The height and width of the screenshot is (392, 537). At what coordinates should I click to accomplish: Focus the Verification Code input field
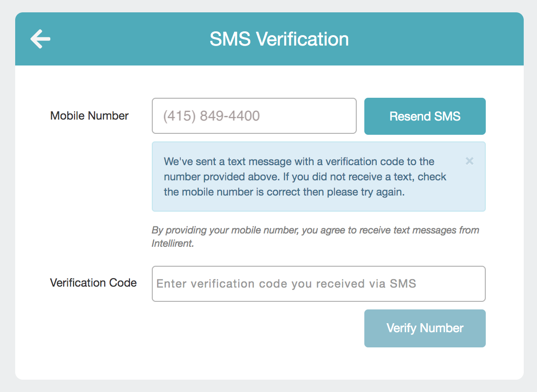[x=318, y=284]
